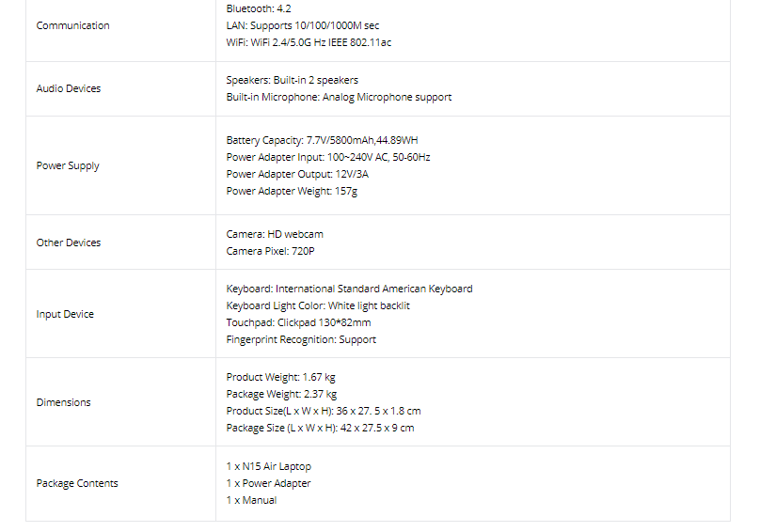Click the Battery Capacity specification line
The width and height of the screenshot is (760, 532).
tap(322, 140)
